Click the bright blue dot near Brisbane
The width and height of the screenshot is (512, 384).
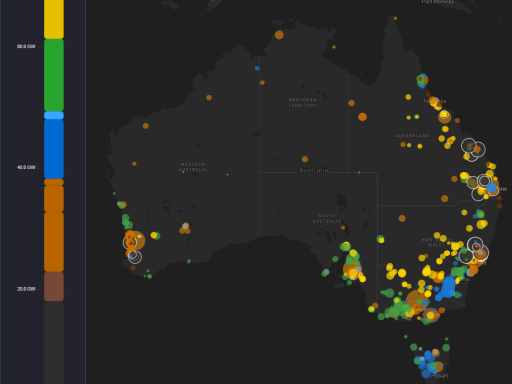pos(492,188)
